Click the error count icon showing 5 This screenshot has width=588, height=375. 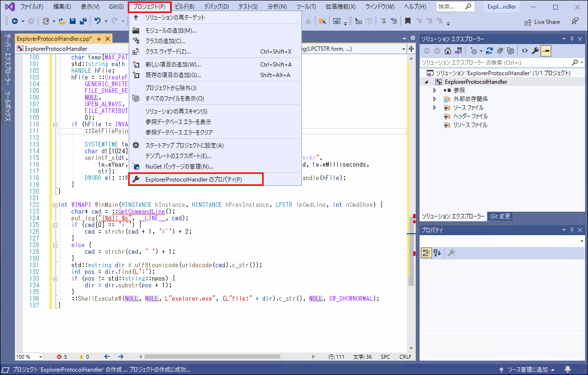(x=59, y=357)
